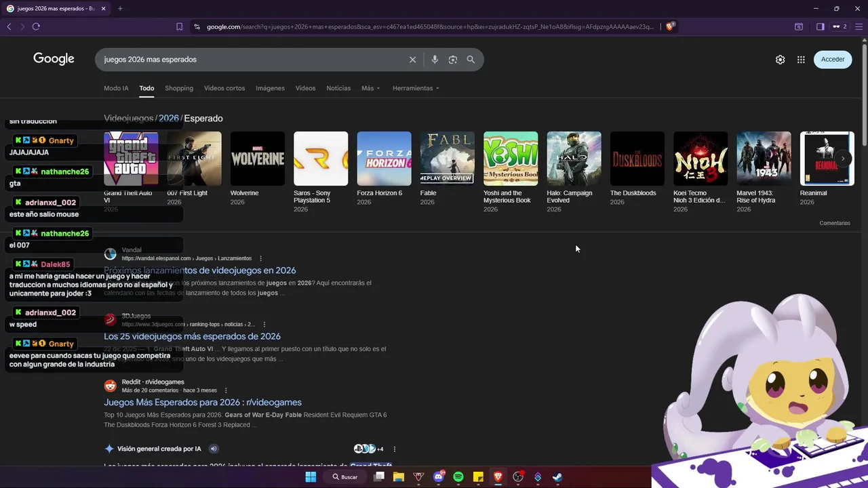Expand the Más dropdown in search tabs
This screenshot has height=488, width=868.
pos(370,88)
